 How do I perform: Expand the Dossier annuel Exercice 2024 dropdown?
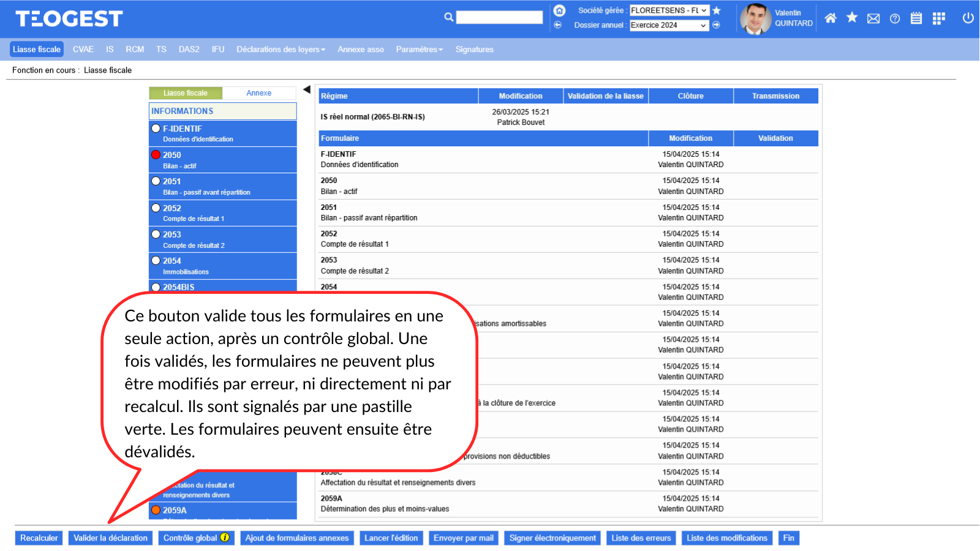pyautogui.click(x=669, y=25)
